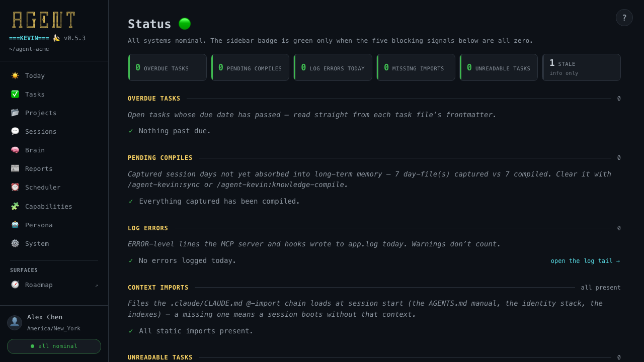Click the LOG ERRORS section heading
Screen dimensions: 644x362
(148, 228)
